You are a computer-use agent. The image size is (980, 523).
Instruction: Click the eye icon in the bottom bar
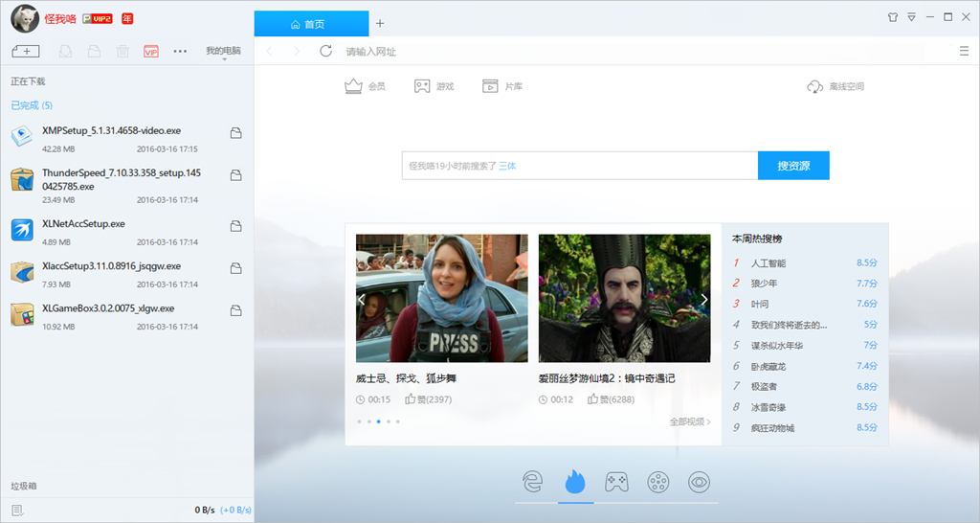point(699,482)
